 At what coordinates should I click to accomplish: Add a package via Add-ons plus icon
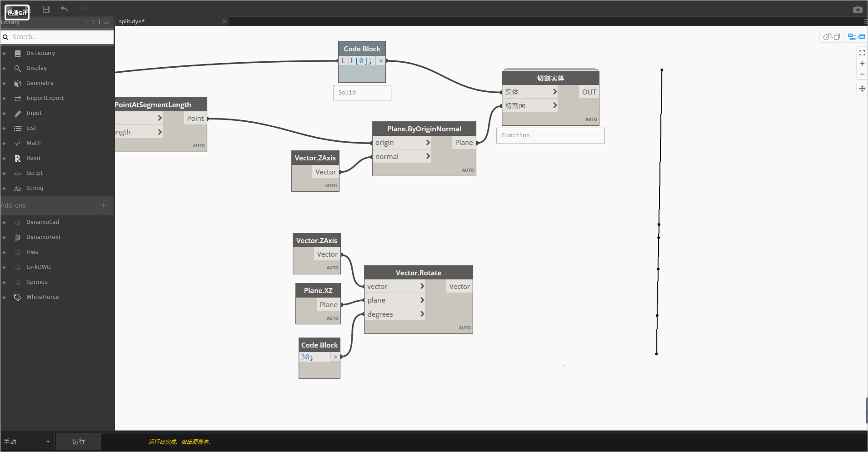click(x=104, y=206)
